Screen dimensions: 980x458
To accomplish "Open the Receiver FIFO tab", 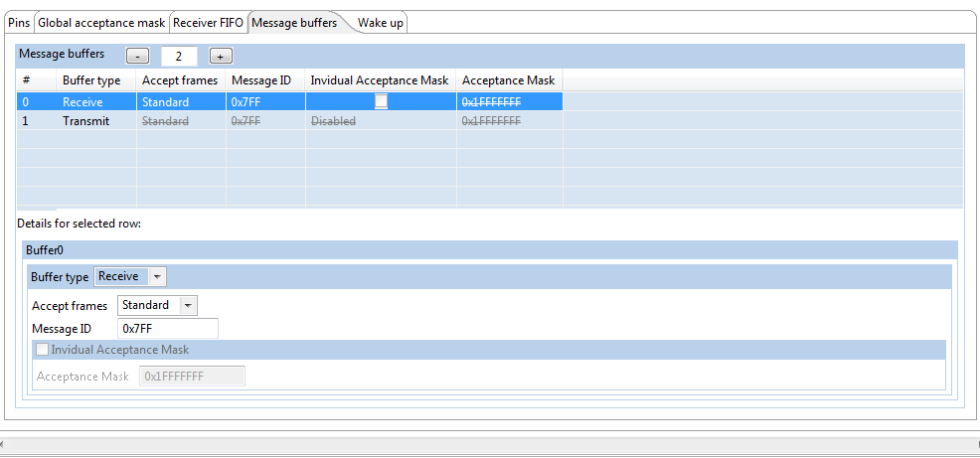I will click(208, 23).
